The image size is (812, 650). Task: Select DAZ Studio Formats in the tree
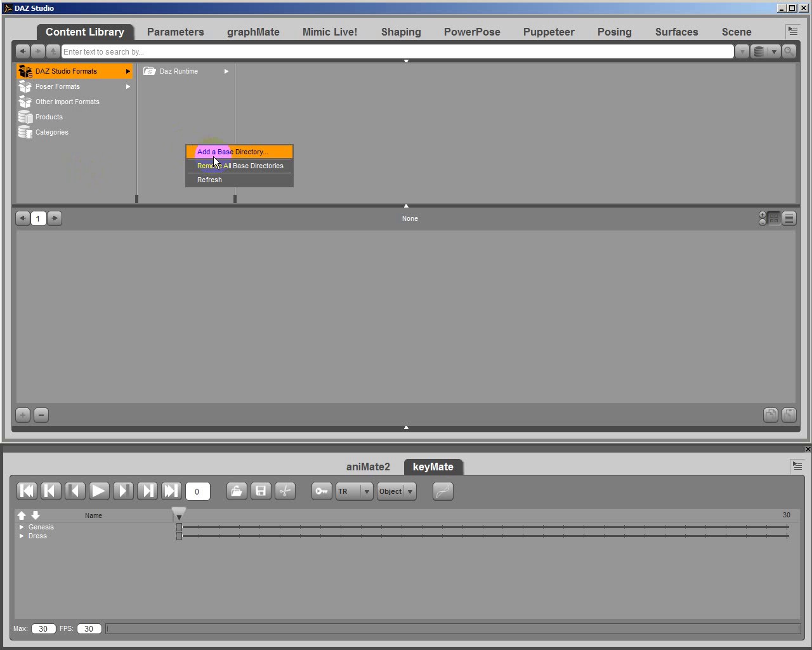tap(75, 71)
